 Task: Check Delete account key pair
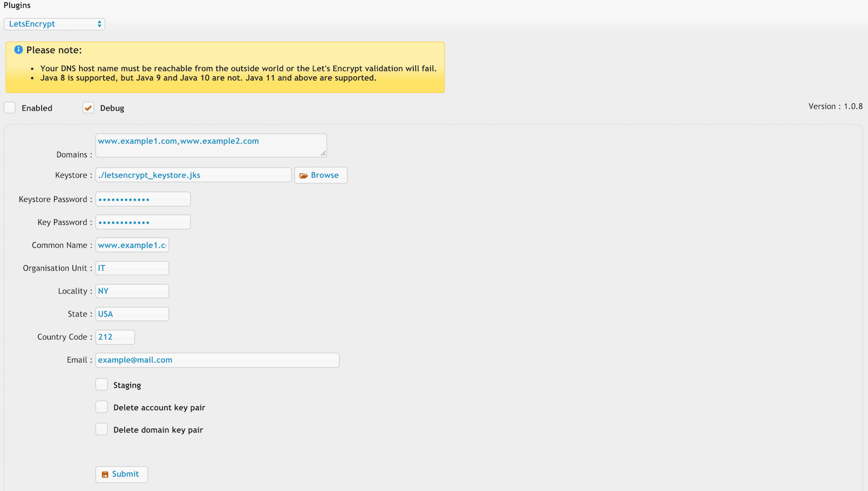point(101,407)
